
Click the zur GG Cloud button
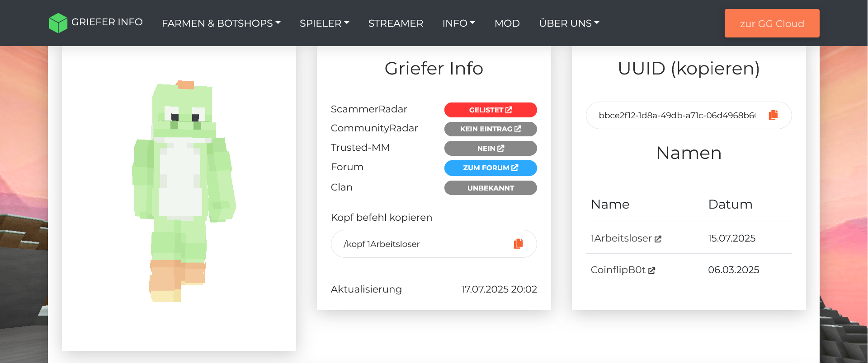click(x=772, y=23)
